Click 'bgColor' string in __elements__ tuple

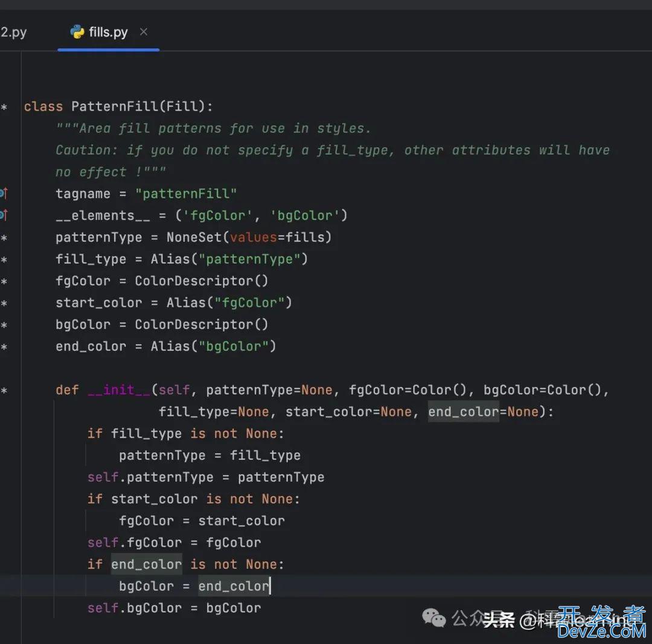pyautogui.click(x=305, y=215)
